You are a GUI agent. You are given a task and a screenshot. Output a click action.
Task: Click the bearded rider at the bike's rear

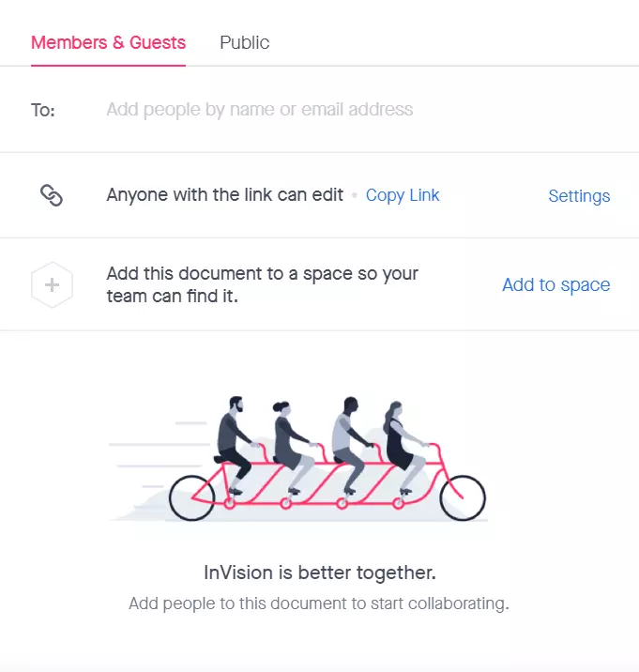point(235,444)
